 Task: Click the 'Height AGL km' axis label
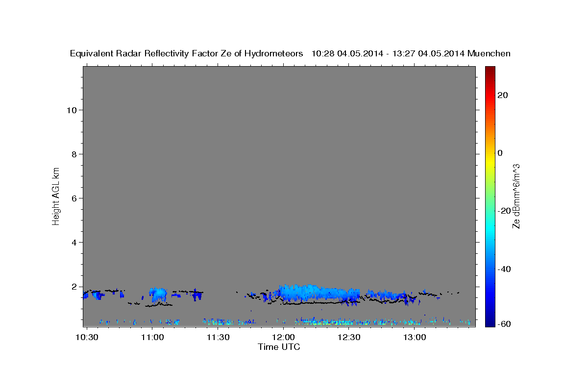(x=56, y=196)
